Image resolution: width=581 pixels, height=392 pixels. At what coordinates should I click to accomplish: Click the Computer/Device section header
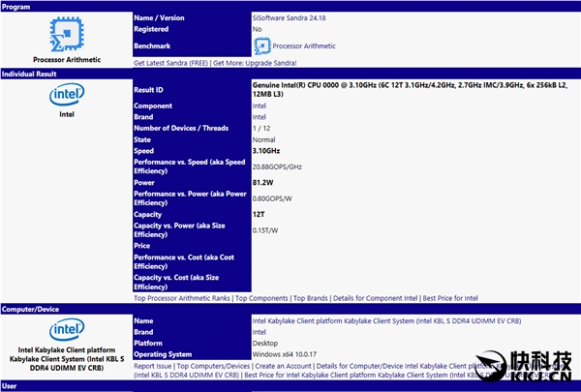pyautogui.click(x=290, y=310)
